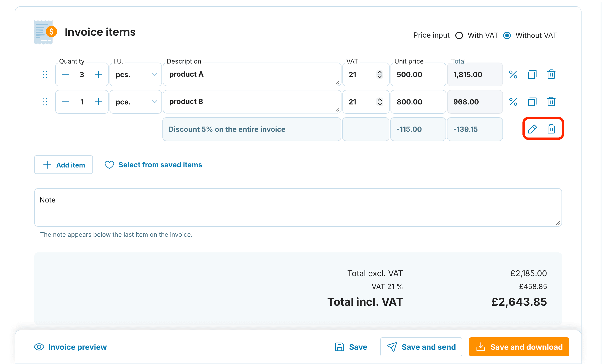
Task: Decrease quantity of product B
Action: (x=65, y=102)
